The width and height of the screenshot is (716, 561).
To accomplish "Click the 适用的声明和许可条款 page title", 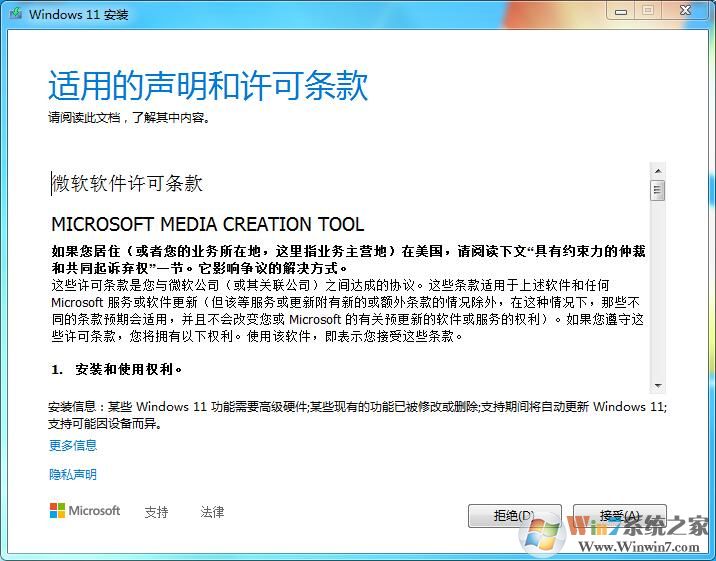I will 208,85.
